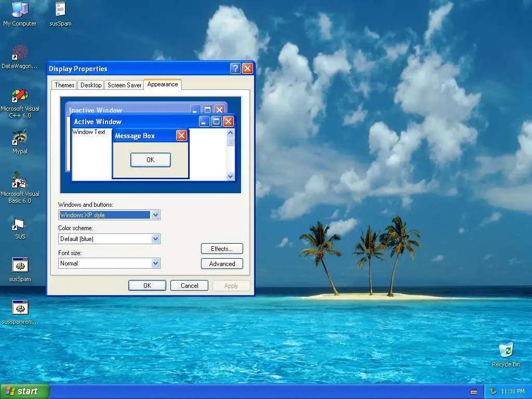Click the preview Inactive Window close icon
The image size is (532, 399).
click(220, 109)
